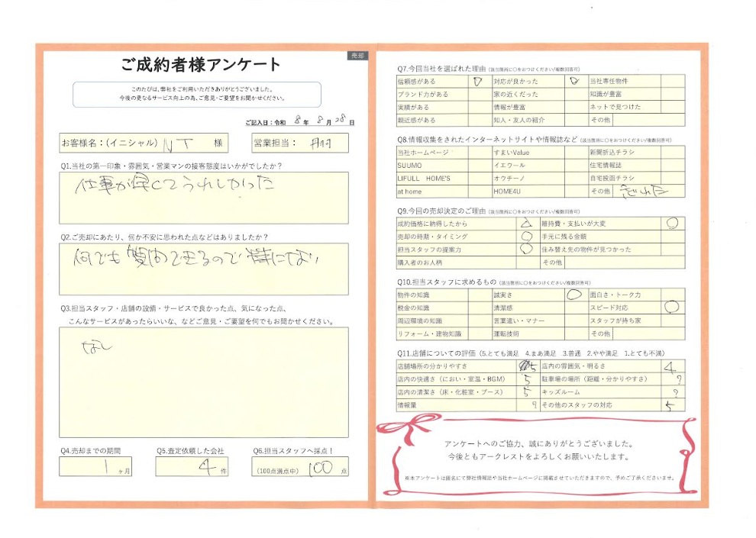Click the 言葉遣い・マナー label
This screenshot has height=538, width=756.
(x=519, y=321)
